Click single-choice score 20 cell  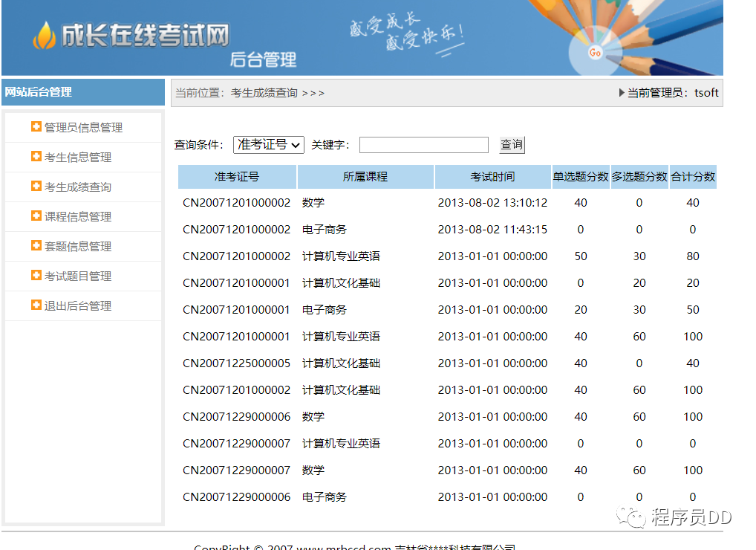[x=581, y=310]
